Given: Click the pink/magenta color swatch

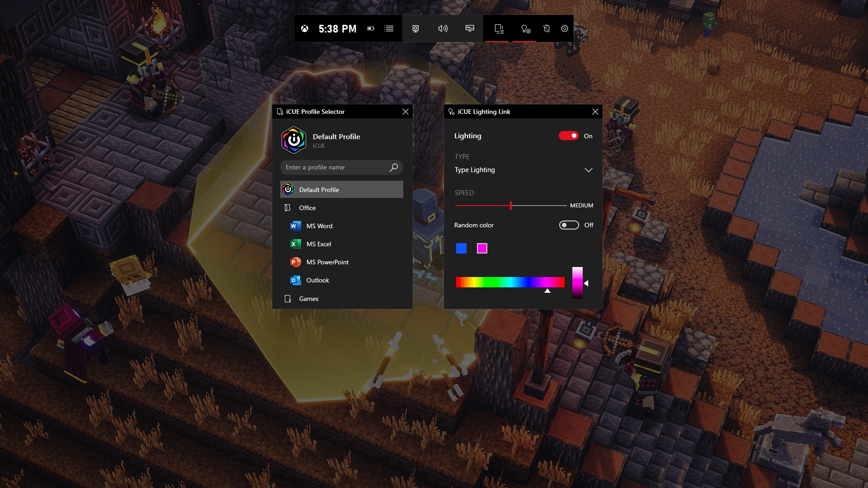Looking at the screenshot, I should click(x=482, y=249).
